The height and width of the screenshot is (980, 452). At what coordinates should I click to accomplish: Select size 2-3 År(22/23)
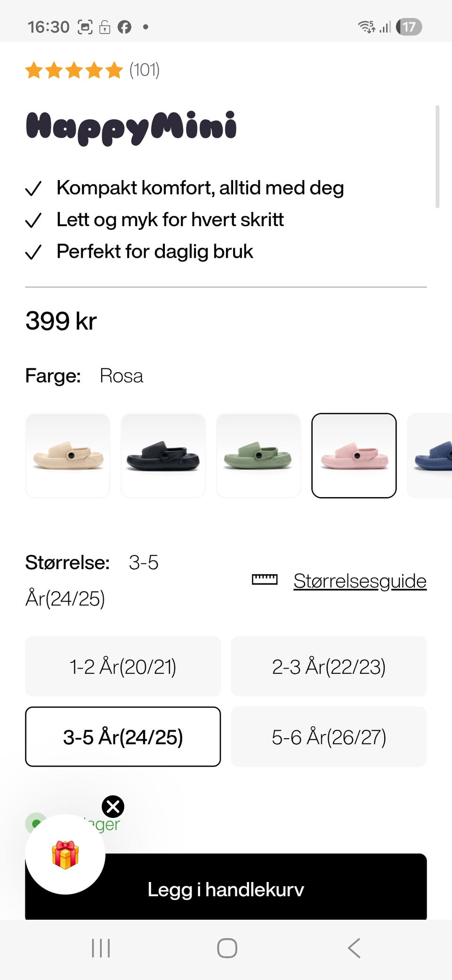(329, 666)
